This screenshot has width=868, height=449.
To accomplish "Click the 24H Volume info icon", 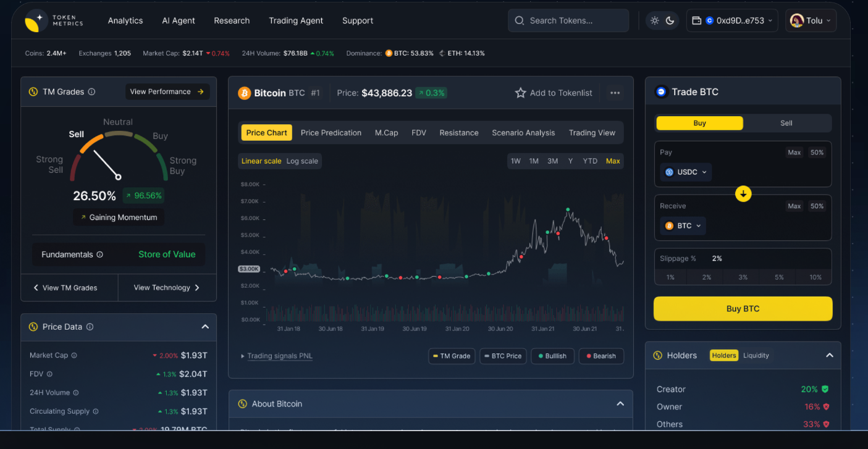I will [76, 393].
